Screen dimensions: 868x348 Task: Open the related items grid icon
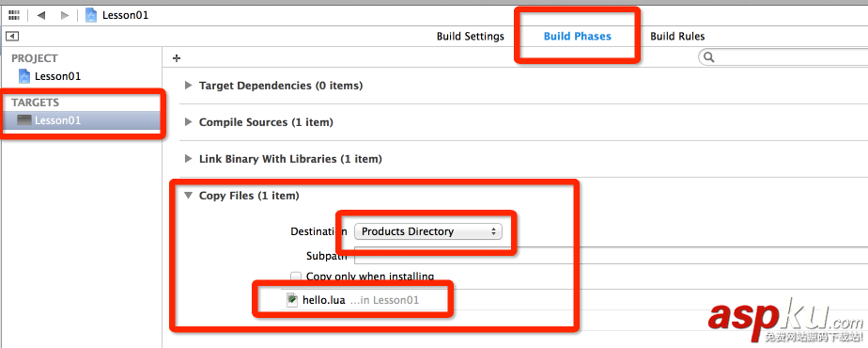pyautogui.click(x=14, y=15)
